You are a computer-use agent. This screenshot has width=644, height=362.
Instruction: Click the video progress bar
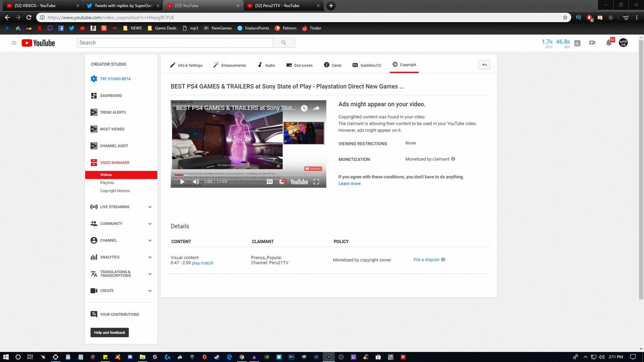coord(248,174)
